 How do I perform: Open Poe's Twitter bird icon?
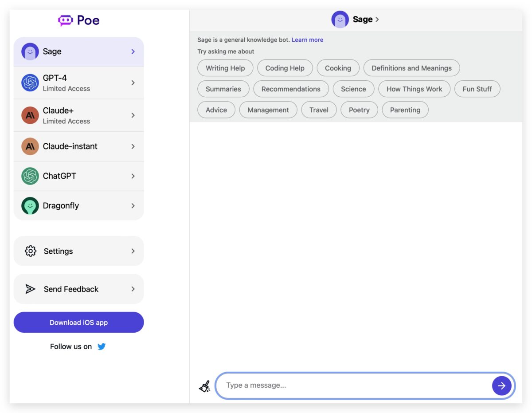(x=102, y=346)
